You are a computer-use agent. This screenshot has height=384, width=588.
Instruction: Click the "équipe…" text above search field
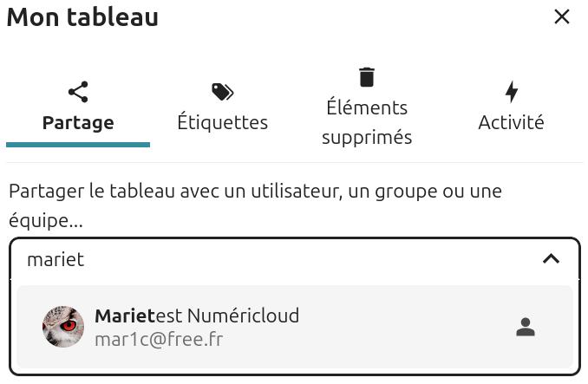click(46, 220)
